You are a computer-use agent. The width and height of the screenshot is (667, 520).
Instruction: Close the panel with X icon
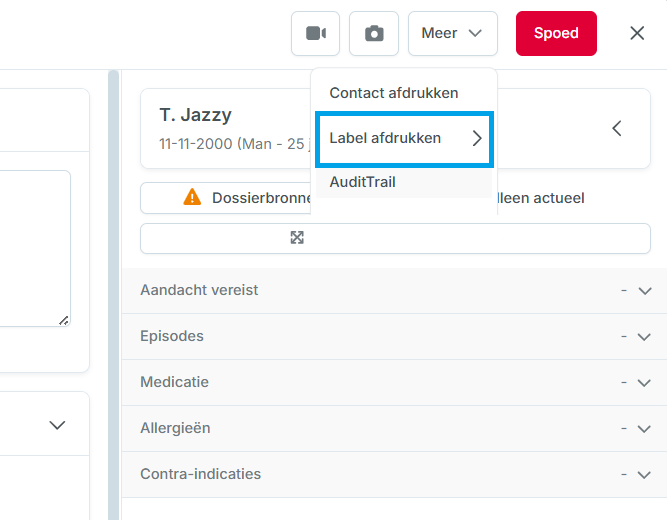pos(637,33)
